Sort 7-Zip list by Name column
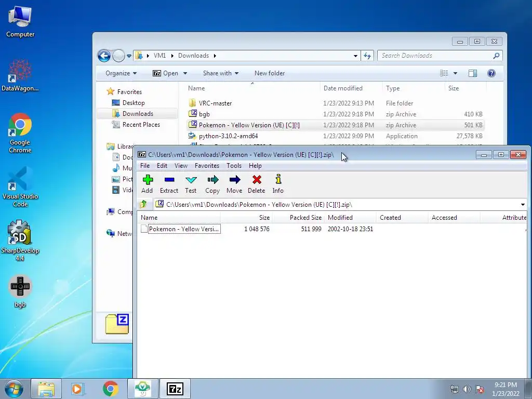This screenshot has width=532, height=399. pyautogui.click(x=179, y=218)
